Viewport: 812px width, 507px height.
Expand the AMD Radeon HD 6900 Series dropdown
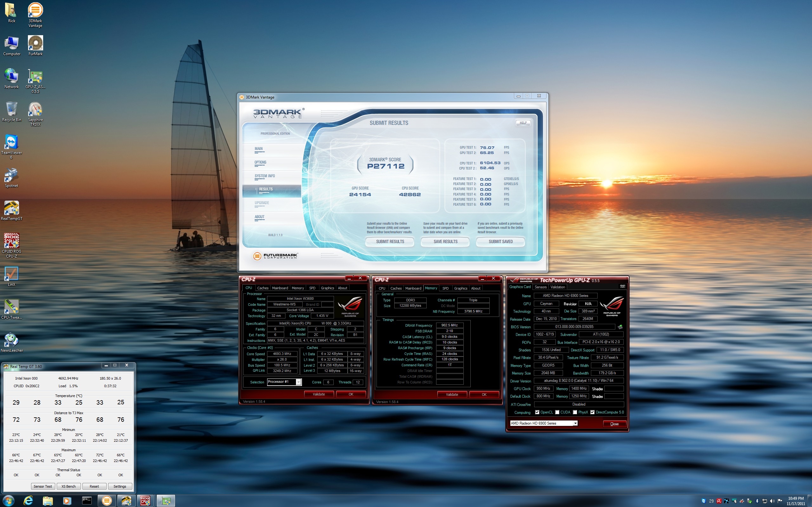(575, 423)
